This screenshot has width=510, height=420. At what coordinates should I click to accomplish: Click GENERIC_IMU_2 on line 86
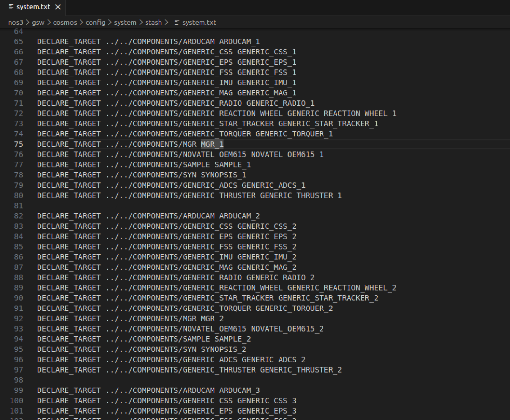(267, 257)
